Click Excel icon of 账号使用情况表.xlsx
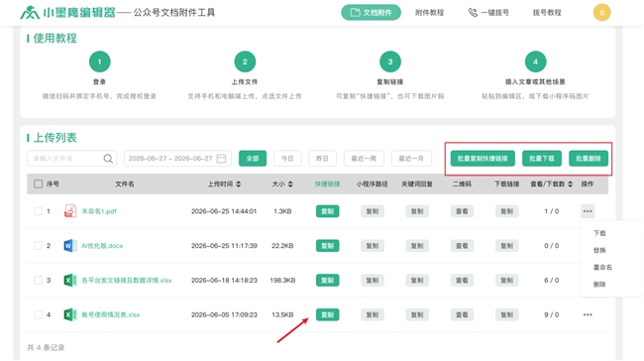The height and width of the screenshot is (361, 644). 70,314
